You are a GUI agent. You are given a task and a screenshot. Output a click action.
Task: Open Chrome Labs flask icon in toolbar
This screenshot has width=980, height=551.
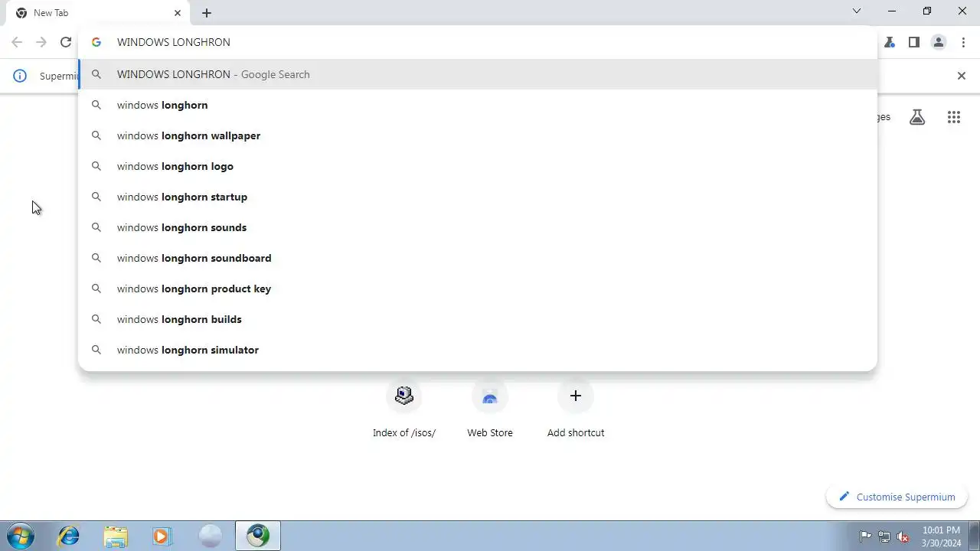pyautogui.click(x=890, y=42)
